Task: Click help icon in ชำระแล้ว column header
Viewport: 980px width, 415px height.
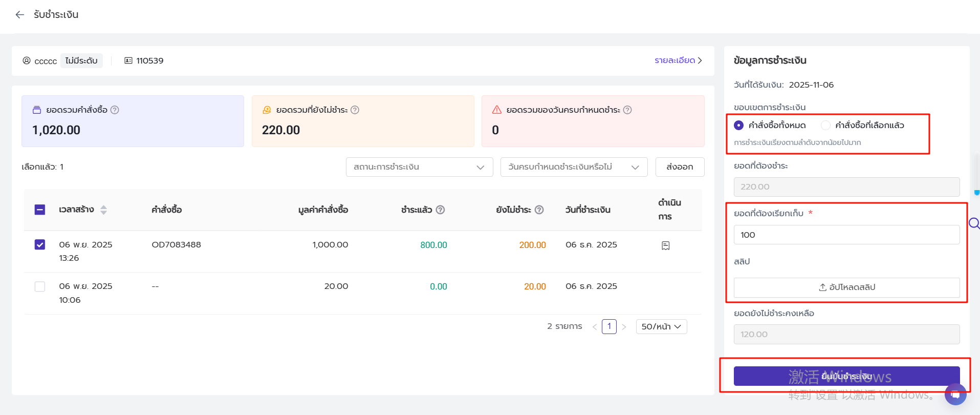Action: coord(440,210)
